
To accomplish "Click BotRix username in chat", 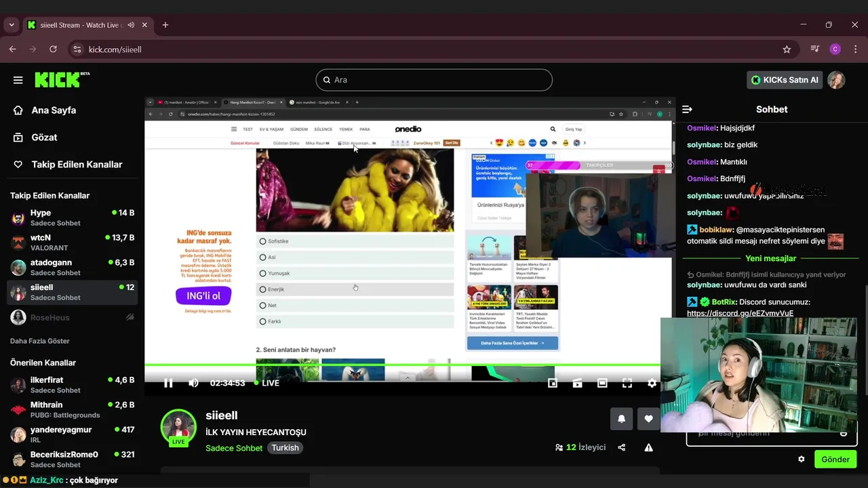I will 724,302.
